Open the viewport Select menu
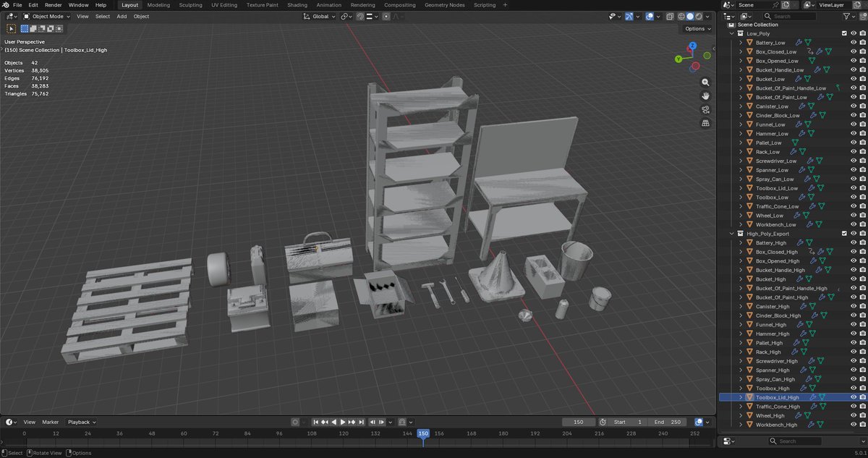 (103, 16)
